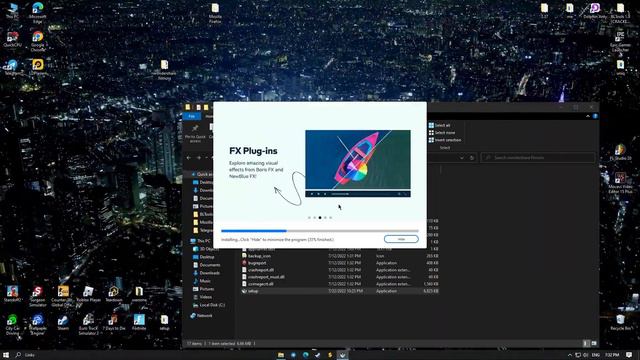Select the backup_icon file row

tap(340, 256)
